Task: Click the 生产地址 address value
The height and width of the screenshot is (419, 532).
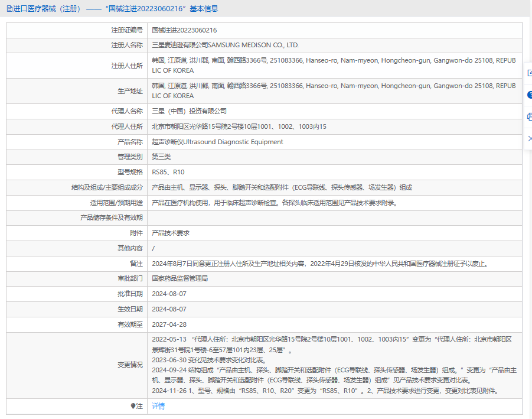Action: point(334,90)
